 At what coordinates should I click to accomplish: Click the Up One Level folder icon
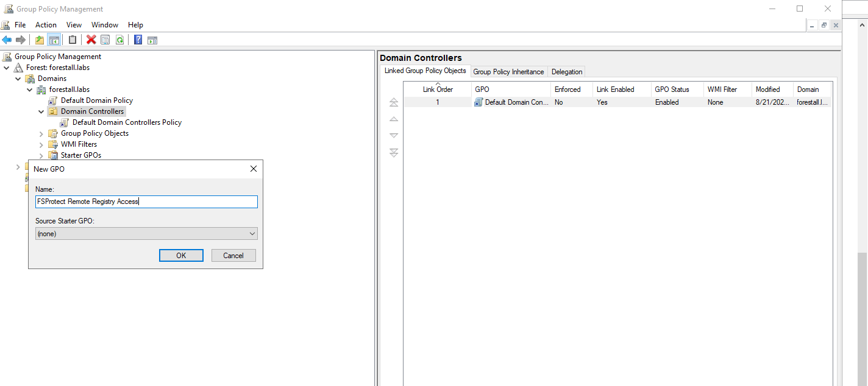pyautogui.click(x=40, y=40)
